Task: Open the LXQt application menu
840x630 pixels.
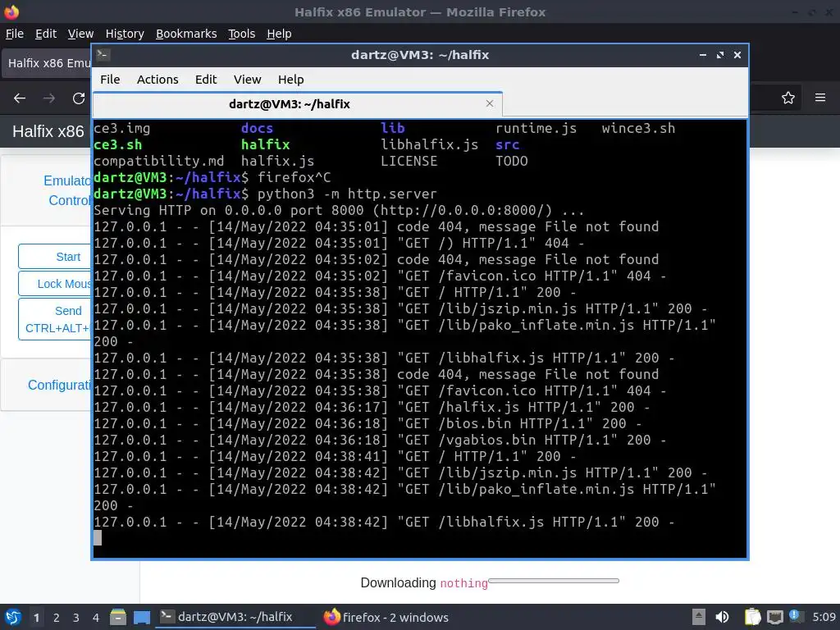Action: pos(13,617)
